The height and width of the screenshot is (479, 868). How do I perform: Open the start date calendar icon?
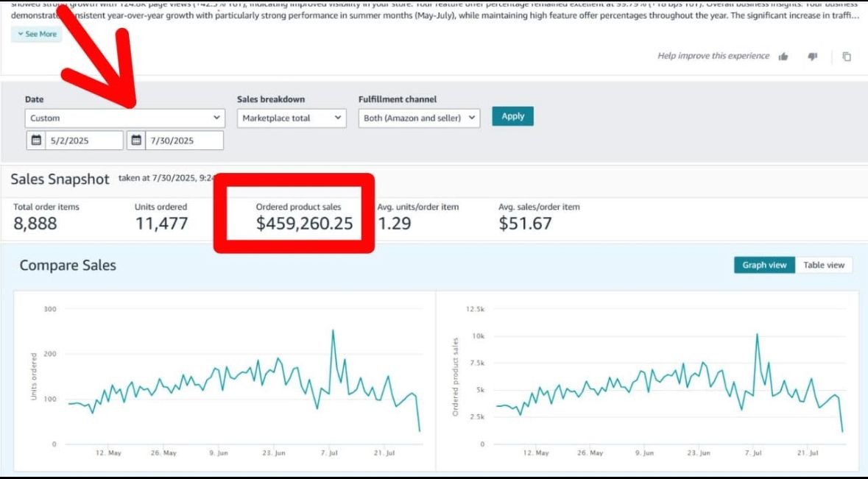click(35, 141)
